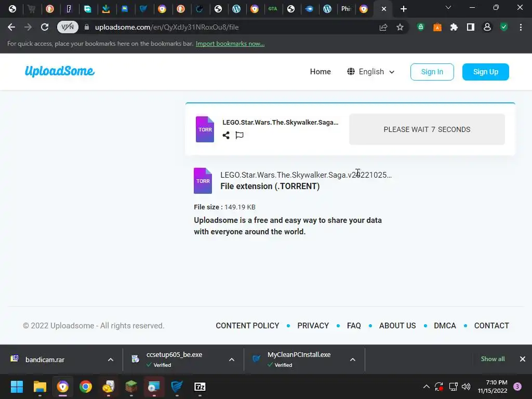The width and height of the screenshot is (532, 399).
Task: Open the browser profile menu
Action: point(487,27)
